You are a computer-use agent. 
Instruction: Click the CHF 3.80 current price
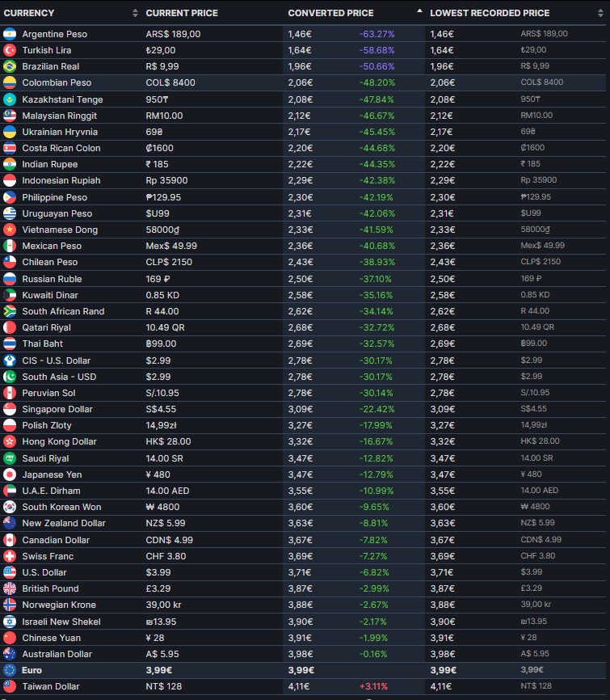coord(166,556)
